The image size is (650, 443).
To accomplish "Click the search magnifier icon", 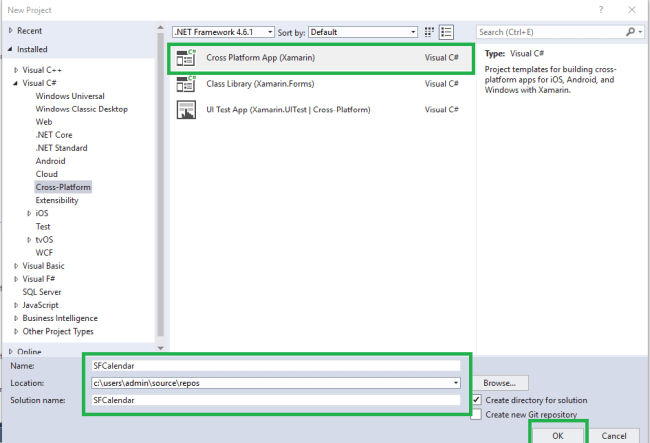I will [630, 32].
